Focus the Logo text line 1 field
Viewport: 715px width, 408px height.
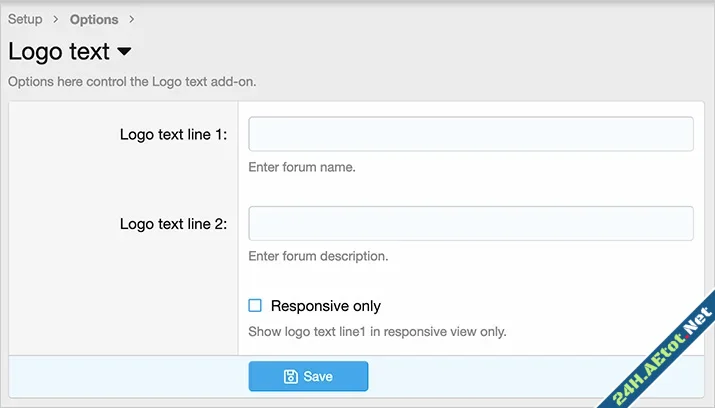(x=470, y=134)
